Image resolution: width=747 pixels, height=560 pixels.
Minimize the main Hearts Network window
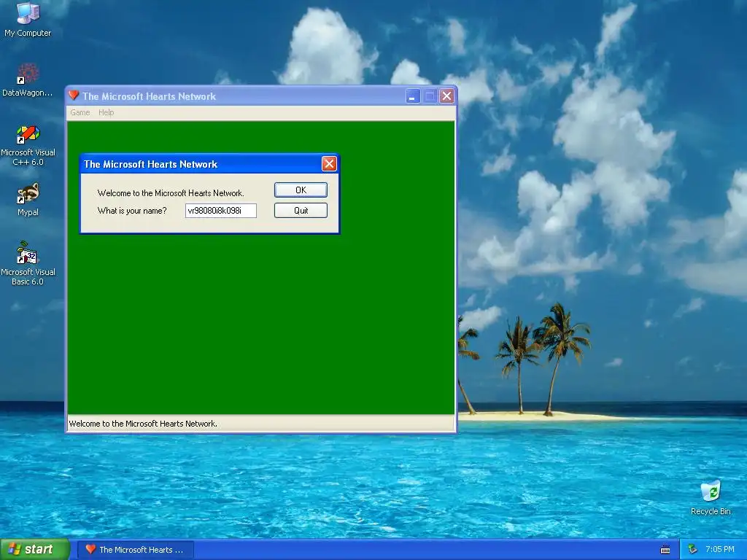click(413, 96)
